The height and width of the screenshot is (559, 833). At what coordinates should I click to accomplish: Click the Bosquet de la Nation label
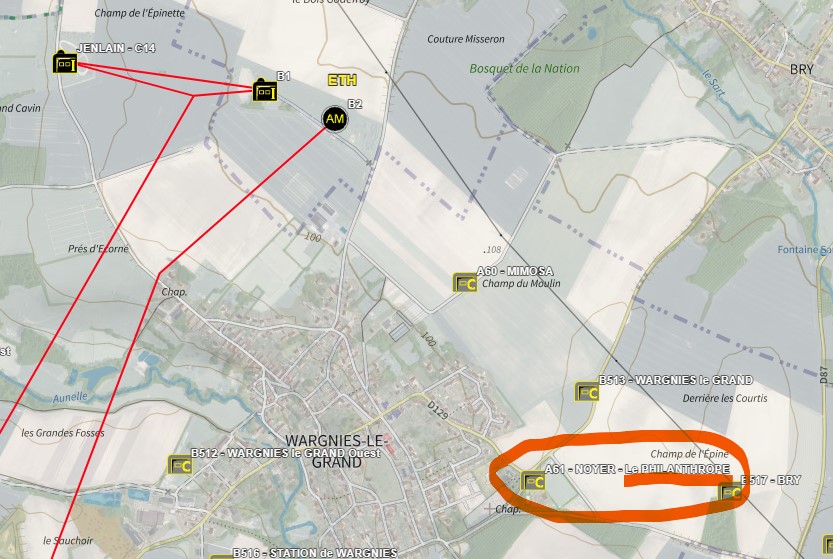tap(524, 69)
